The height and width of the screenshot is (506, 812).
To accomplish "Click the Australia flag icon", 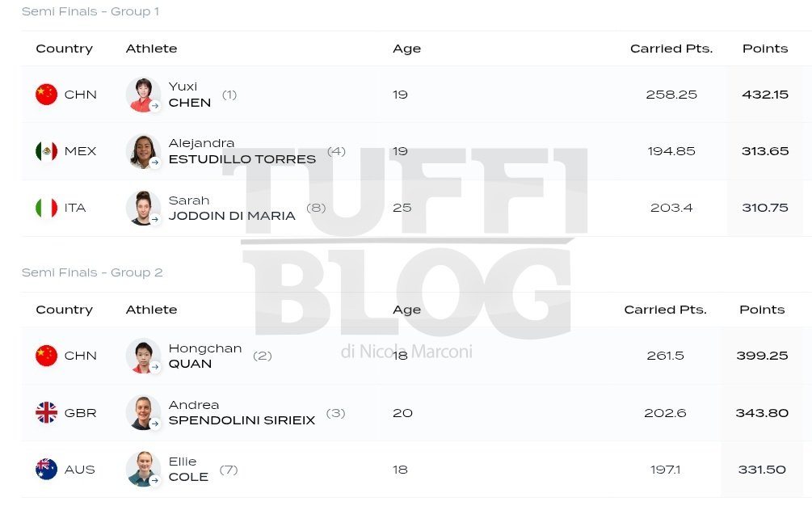I will [46, 470].
